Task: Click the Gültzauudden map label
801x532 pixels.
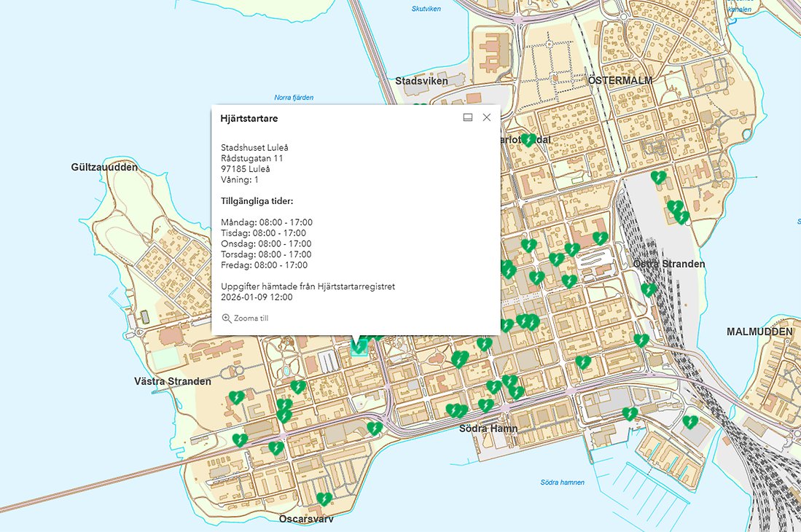Action: [104, 168]
